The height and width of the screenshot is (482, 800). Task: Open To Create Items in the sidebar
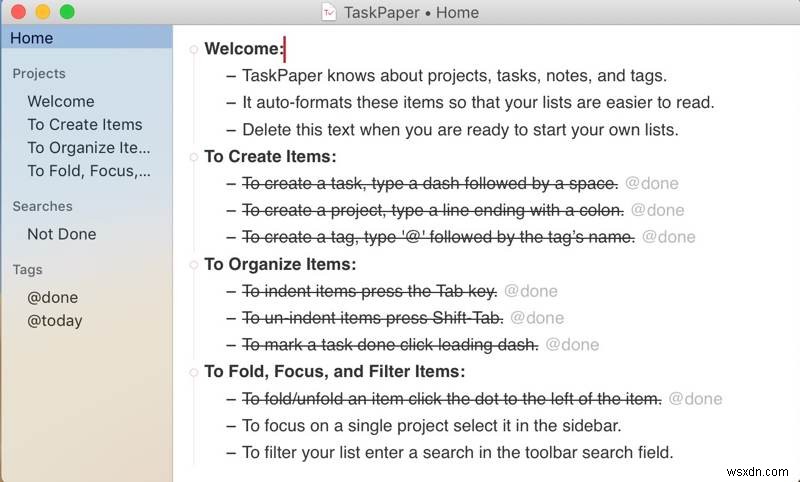[85, 124]
